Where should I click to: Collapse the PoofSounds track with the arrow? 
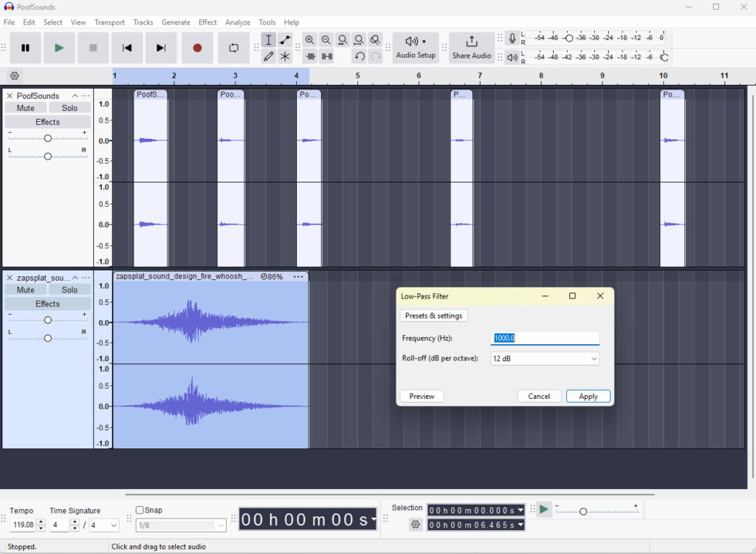click(x=75, y=96)
